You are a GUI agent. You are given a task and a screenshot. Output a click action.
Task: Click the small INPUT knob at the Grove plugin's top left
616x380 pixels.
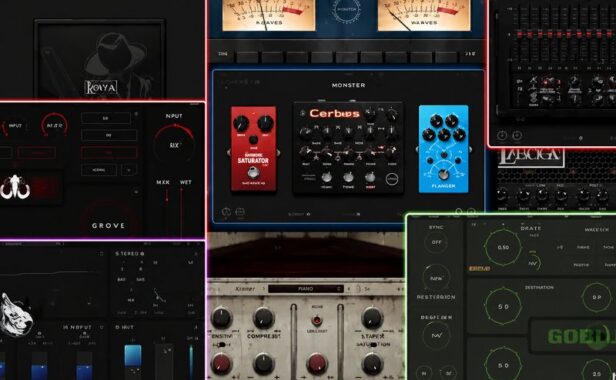coord(15,126)
